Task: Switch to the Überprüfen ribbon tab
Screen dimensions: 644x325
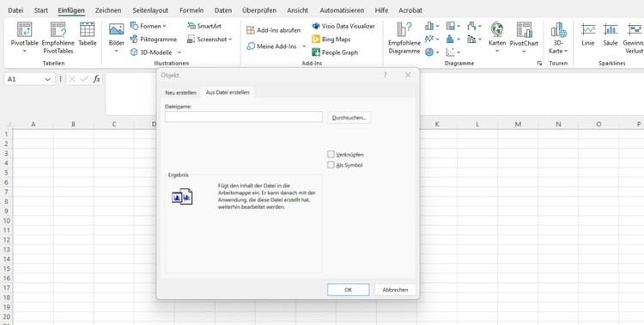Action: [259, 10]
